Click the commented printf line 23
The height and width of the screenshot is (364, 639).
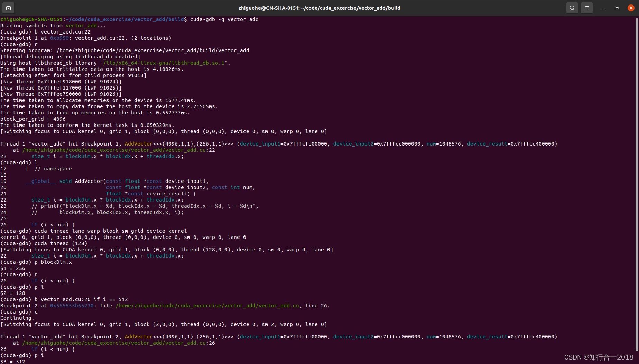click(145, 206)
